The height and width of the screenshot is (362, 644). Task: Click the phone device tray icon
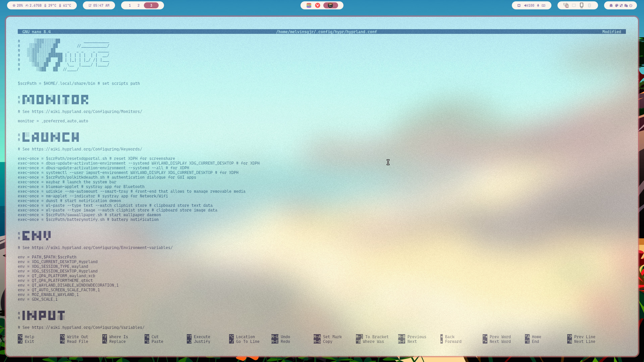[582, 5]
